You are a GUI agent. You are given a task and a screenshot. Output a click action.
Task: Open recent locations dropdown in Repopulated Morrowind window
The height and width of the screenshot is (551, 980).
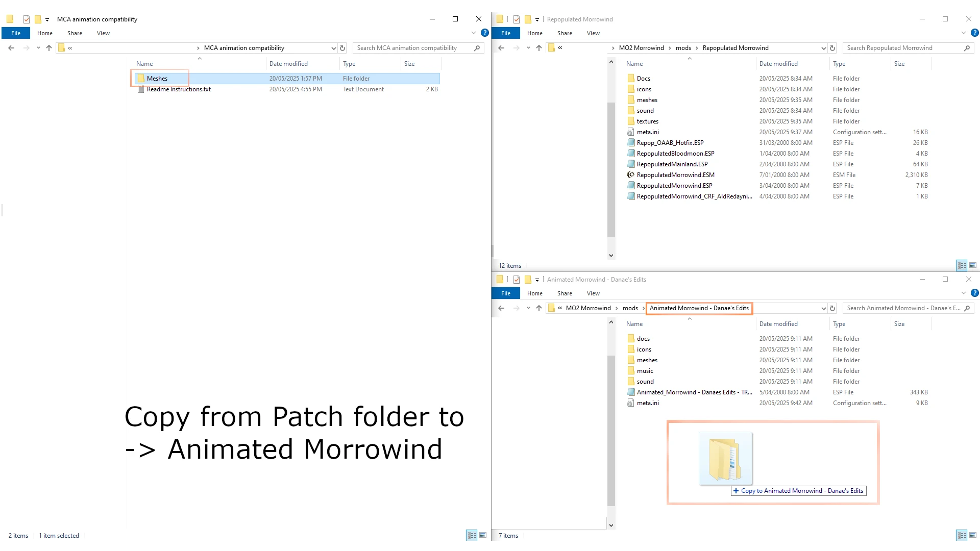(x=528, y=48)
